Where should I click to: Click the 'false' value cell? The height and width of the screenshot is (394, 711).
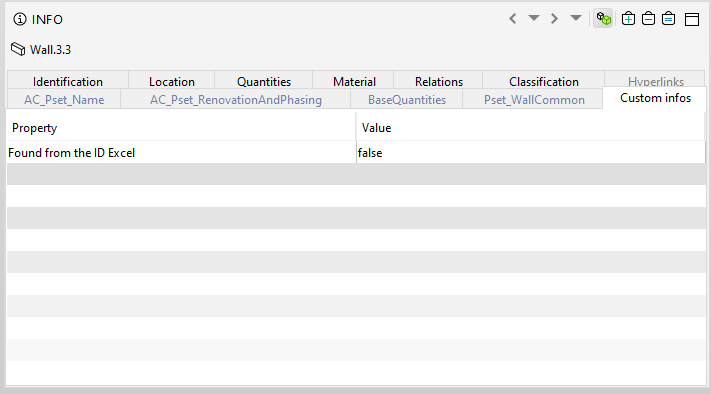click(x=531, y=152)
